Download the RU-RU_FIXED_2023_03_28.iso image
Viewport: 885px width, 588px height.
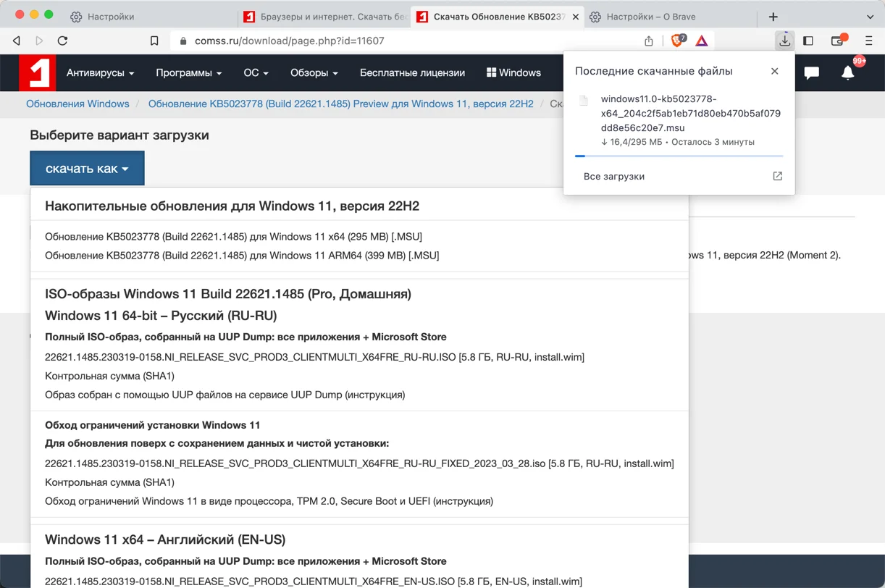pos(359,463)
